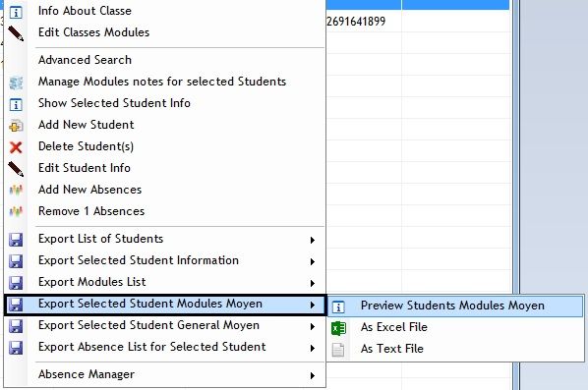Screen dimensions: 588x390
Task: Expand the Absence Manager submenu arrow
Action: click(313, 376)
